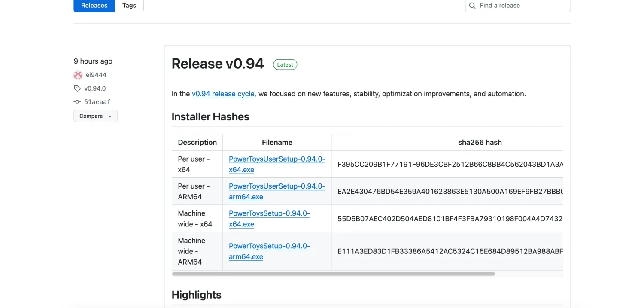Image resolution: width=644 pixels, height=308 pixels.
Task: Click the 'Per user - ARM64' cell
Action: (x=197, y=191)
